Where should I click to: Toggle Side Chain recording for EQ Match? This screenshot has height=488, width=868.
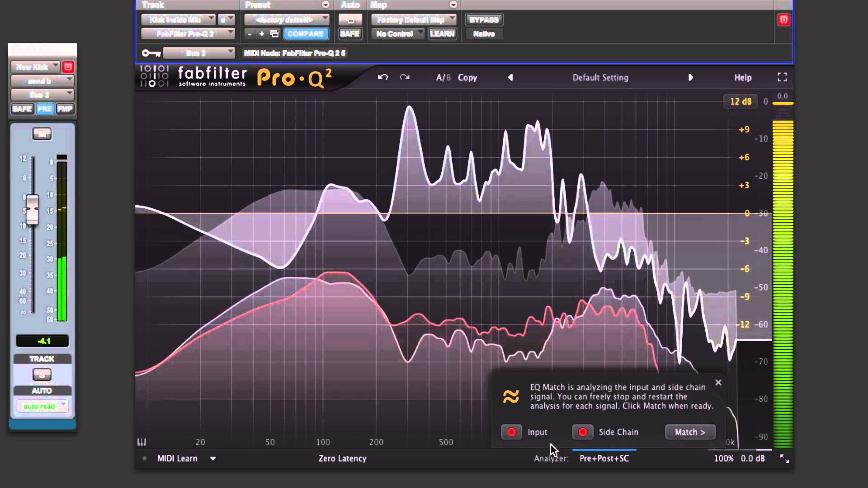tap(583, 432)
